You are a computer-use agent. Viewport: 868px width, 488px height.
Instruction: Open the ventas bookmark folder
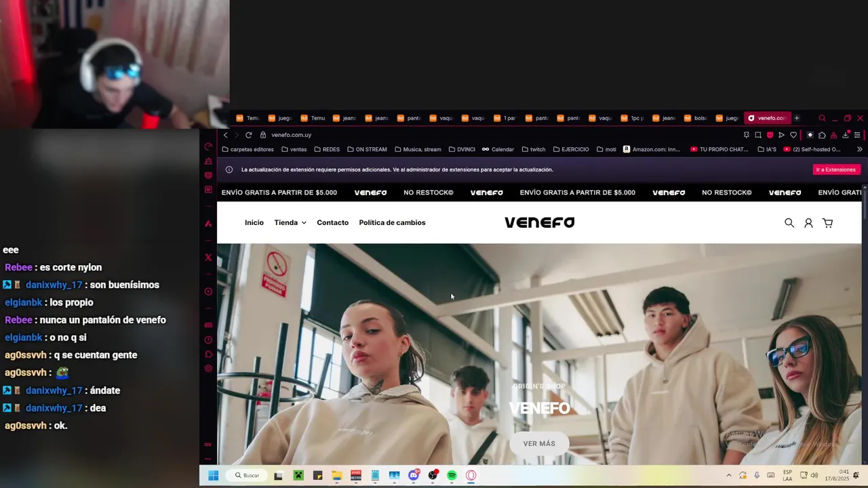[x=294, y=149]
